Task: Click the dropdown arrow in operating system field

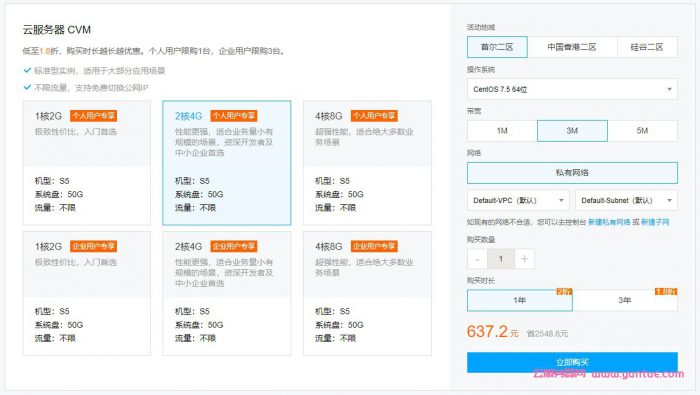Action: (x=669, y=89)
